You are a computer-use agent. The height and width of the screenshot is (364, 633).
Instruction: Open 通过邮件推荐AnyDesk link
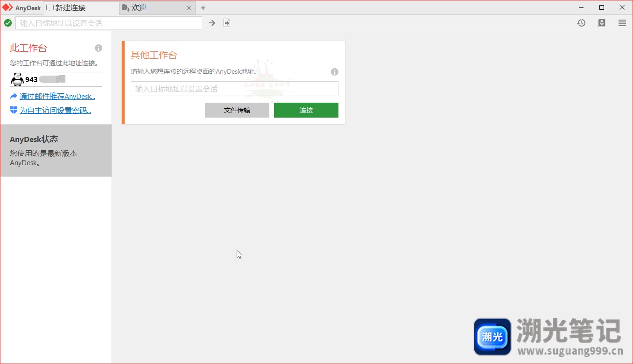pos(57,97)
